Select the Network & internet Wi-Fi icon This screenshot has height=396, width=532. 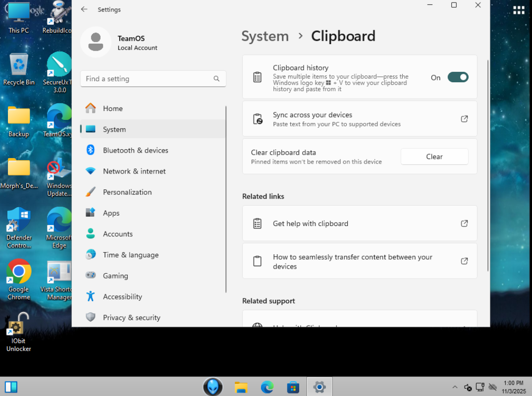(x=91, y=171)
